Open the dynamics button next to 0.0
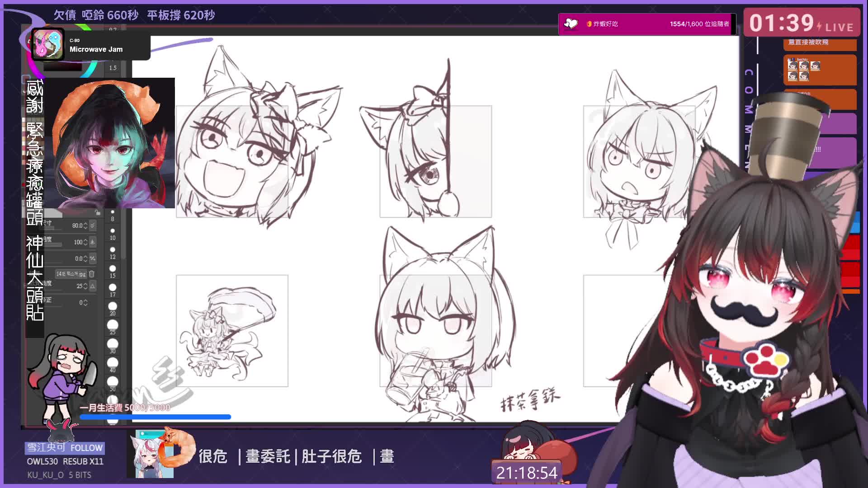The height and width of the screenshot is (488, 868). coord(93,258)
